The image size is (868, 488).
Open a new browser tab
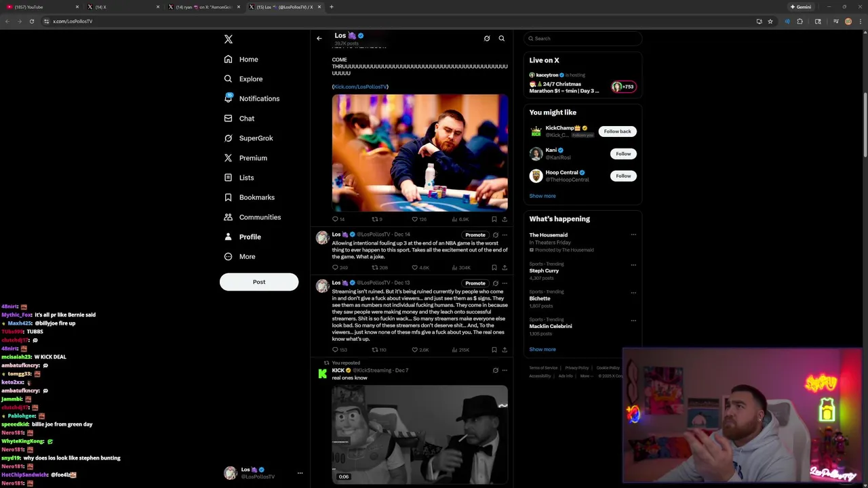point(332,7)
